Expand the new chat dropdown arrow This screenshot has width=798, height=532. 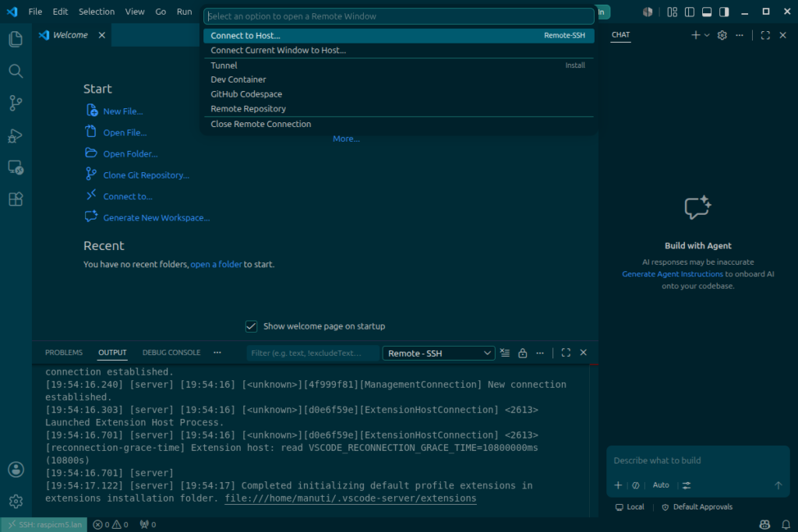tap(707, 35)
